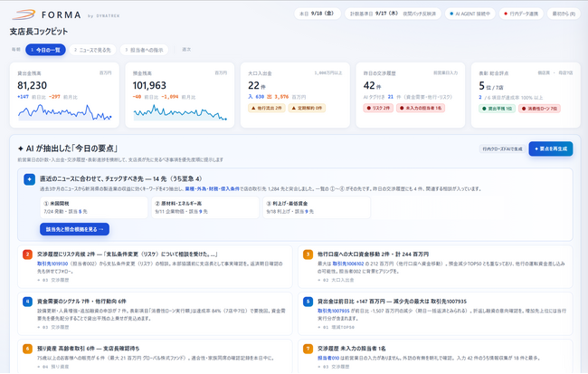Click 該当先と照合根拠を見る button
Viewport: 588px width, 374px height.
click(x=74, y=229)
